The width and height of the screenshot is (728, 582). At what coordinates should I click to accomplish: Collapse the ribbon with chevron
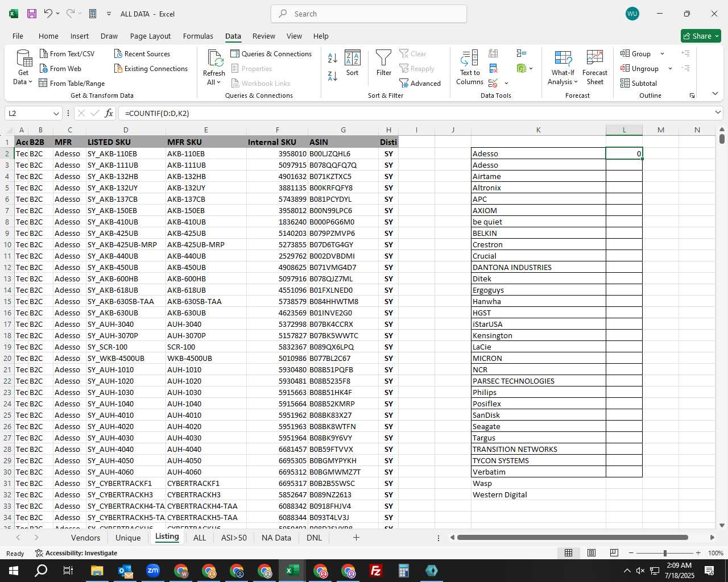715,94
